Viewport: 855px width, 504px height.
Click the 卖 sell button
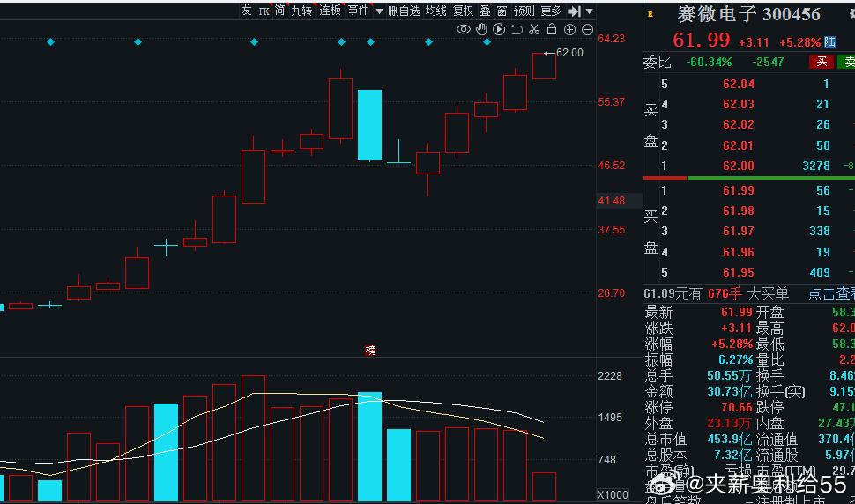[x=847, y=62]
